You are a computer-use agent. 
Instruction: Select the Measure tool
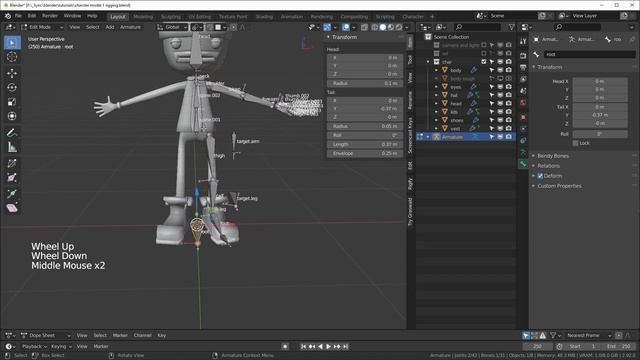pyautogui.click(x=12, y=147)
